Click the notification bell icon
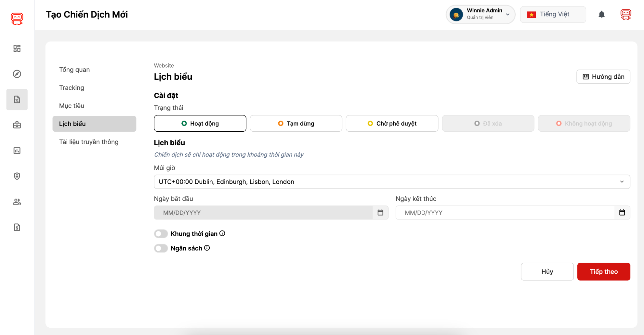Screen dimensions: 644x335 (x=601, y=14)
